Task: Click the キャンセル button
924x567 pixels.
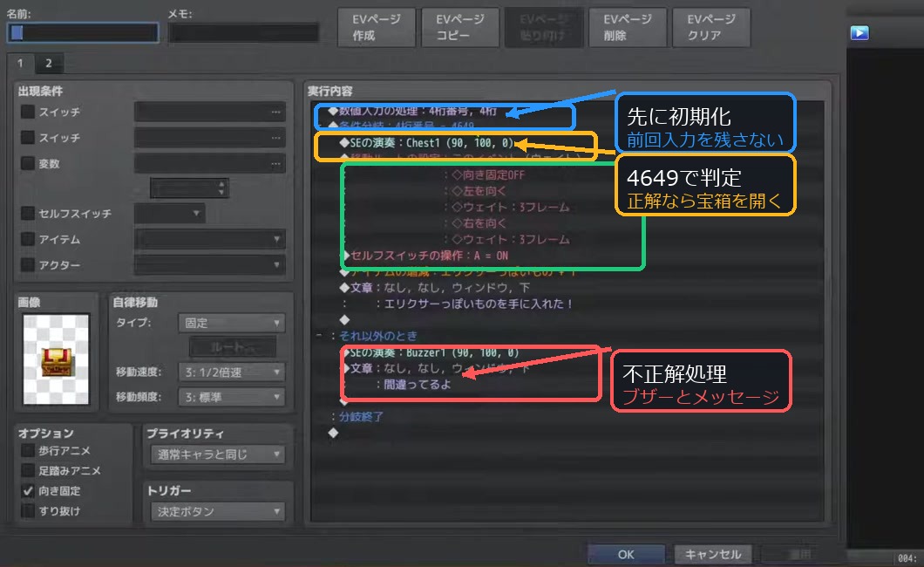Action: click(x=713, y=555)
